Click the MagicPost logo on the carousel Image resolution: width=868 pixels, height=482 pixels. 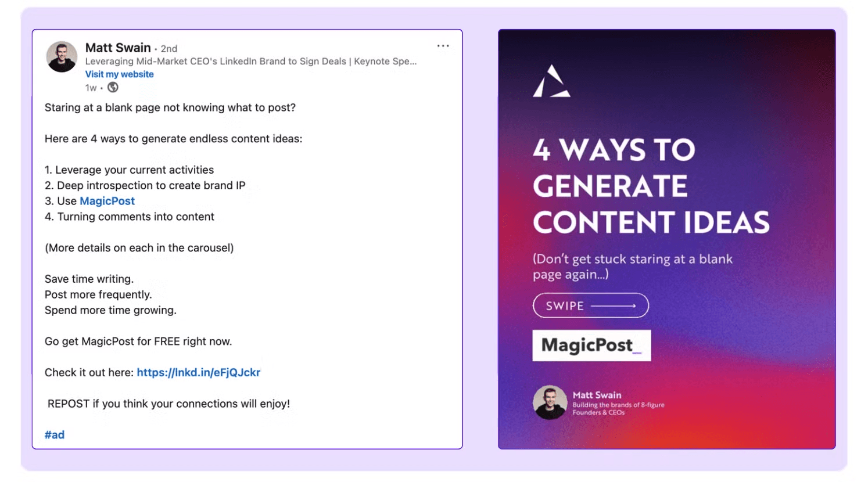(591, 346)
